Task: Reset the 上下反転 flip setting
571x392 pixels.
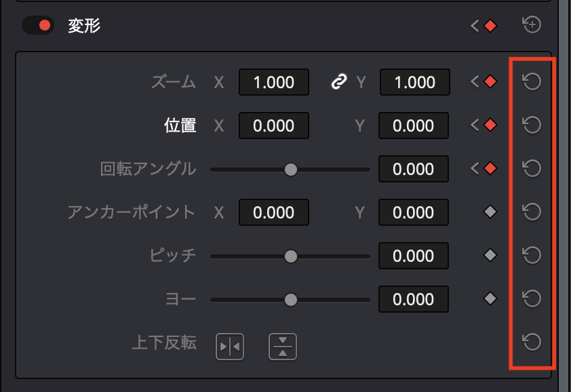Action: point(532,342)
